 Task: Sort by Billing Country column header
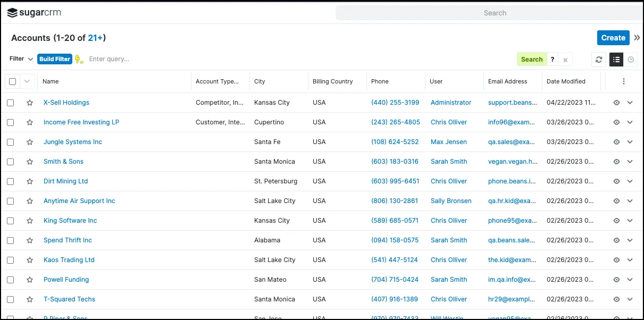(333, 81)
